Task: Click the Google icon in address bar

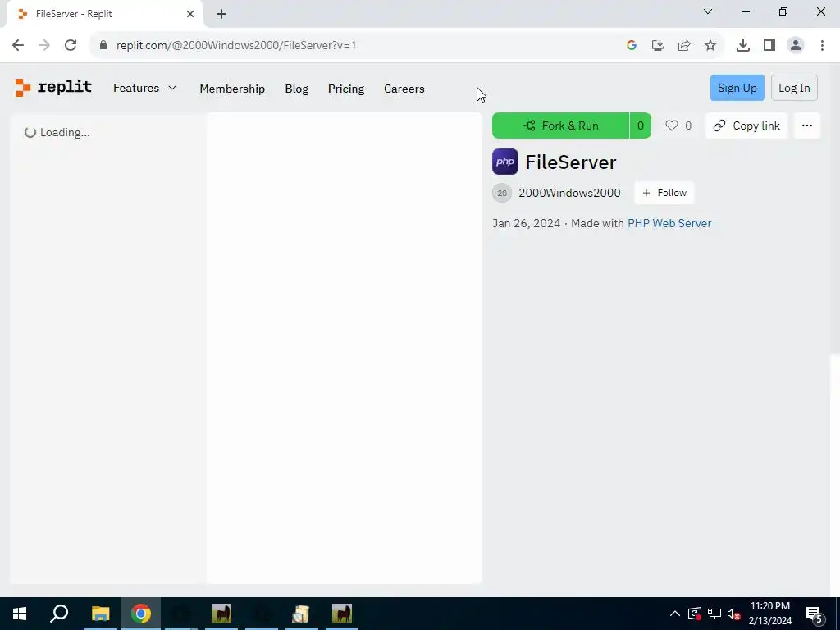Action: 632,46
